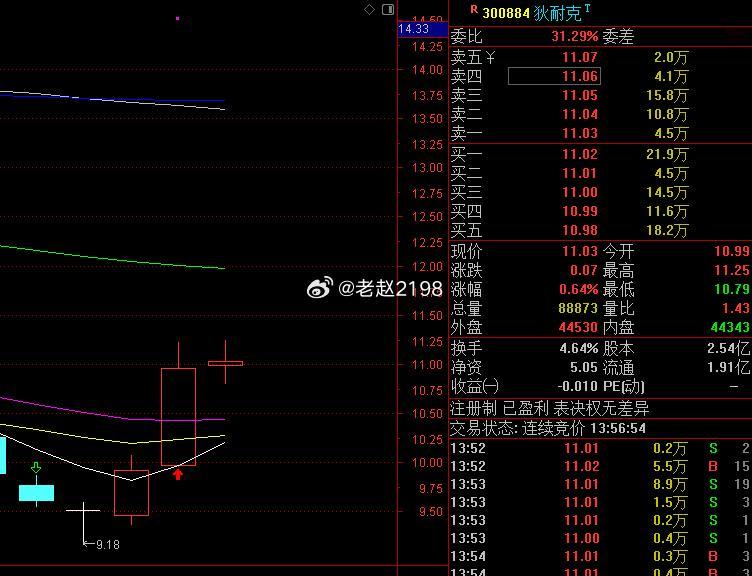
Task: Click the cyan candlestick below green arrow
Action: (36, 492)
